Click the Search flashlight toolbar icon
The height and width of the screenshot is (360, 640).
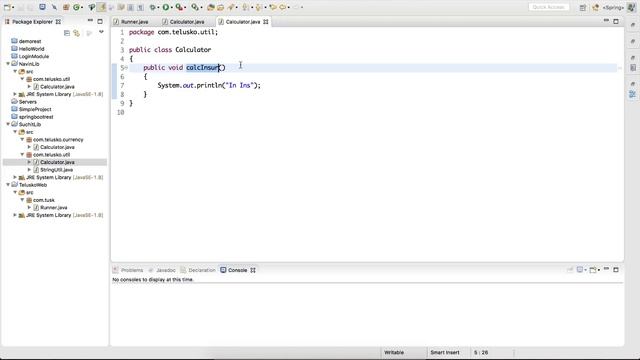click(231, 7)
